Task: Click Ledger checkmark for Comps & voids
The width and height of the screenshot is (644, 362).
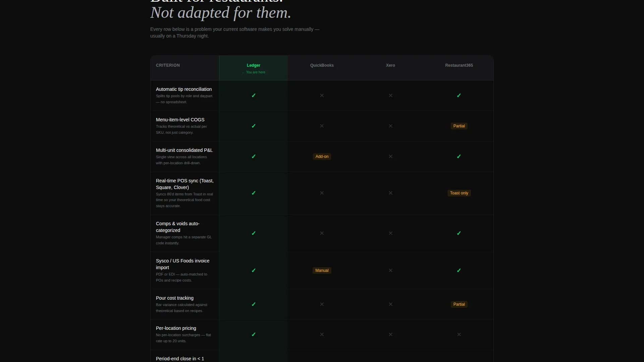Action: tap(254, 233)
